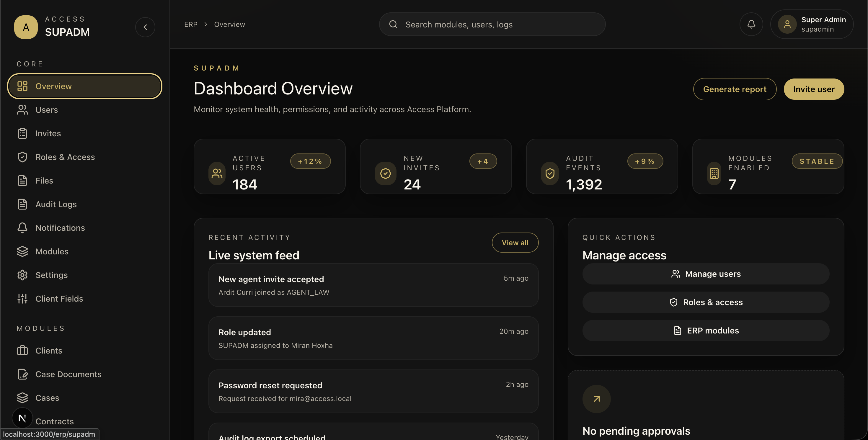Click the '20m ago' timestamp
This screenshot has width=868, height=440.
513,331
